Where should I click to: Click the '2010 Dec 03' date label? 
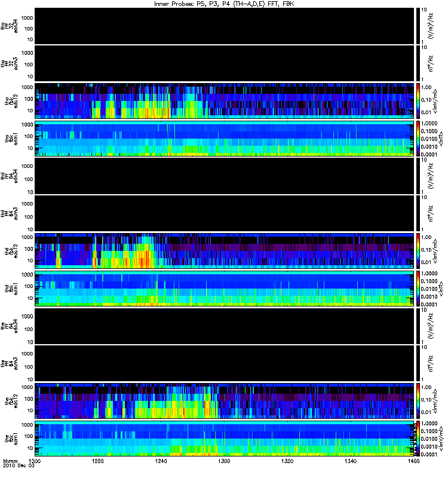point(19,465)
